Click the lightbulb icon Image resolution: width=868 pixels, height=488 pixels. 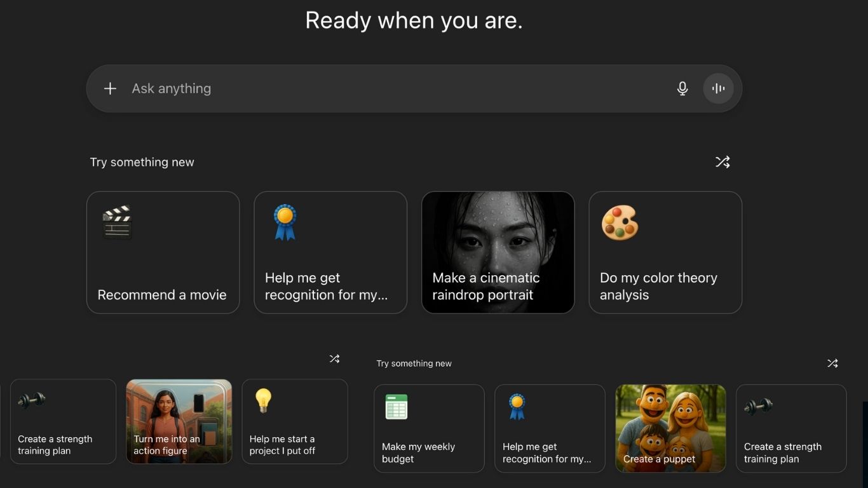pos(263,401)
